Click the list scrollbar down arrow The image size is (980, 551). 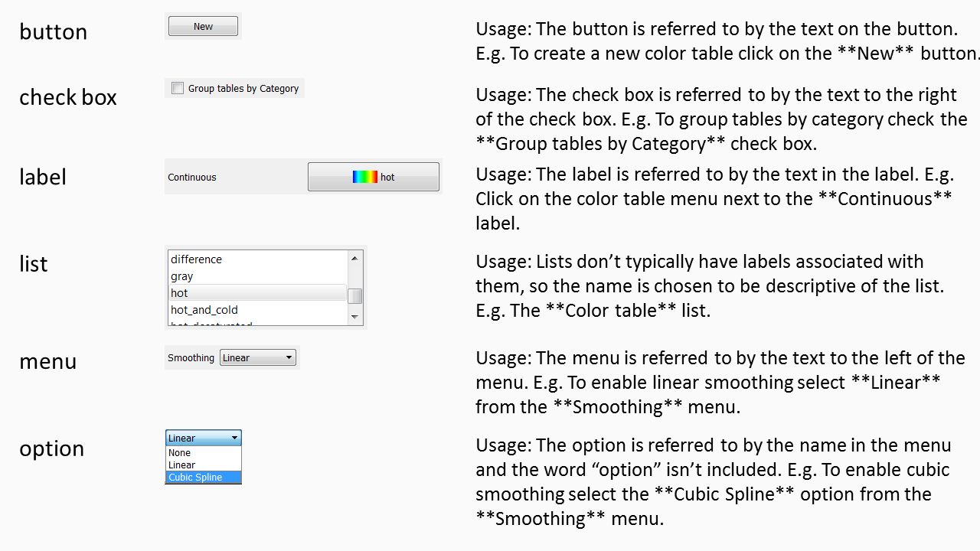[354, 317]
